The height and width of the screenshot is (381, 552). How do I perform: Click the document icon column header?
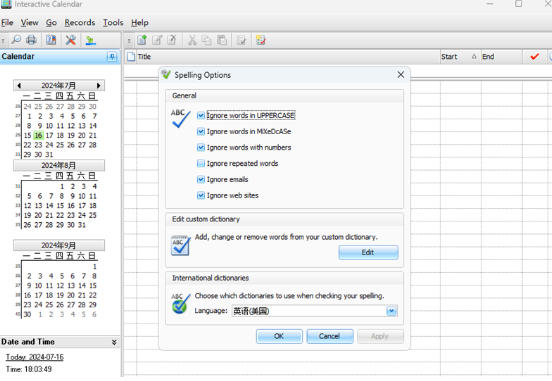point(131,57)
